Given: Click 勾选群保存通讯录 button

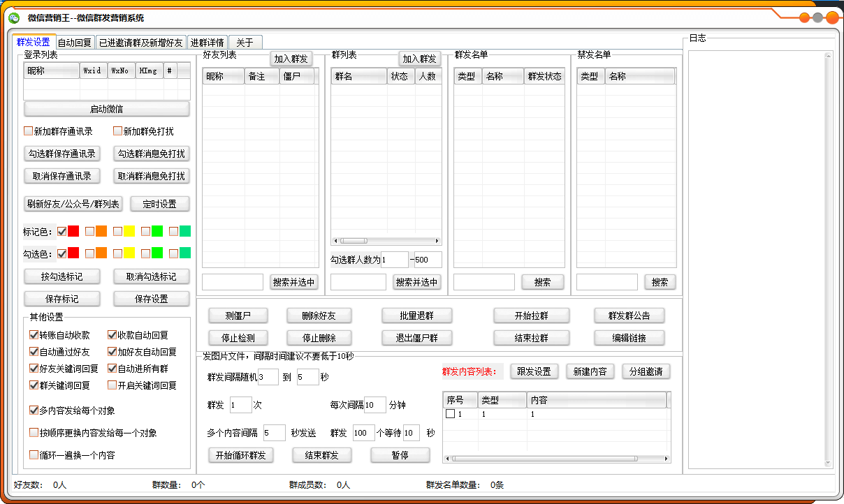Looking at the screenshot, I should coord(62,154).
